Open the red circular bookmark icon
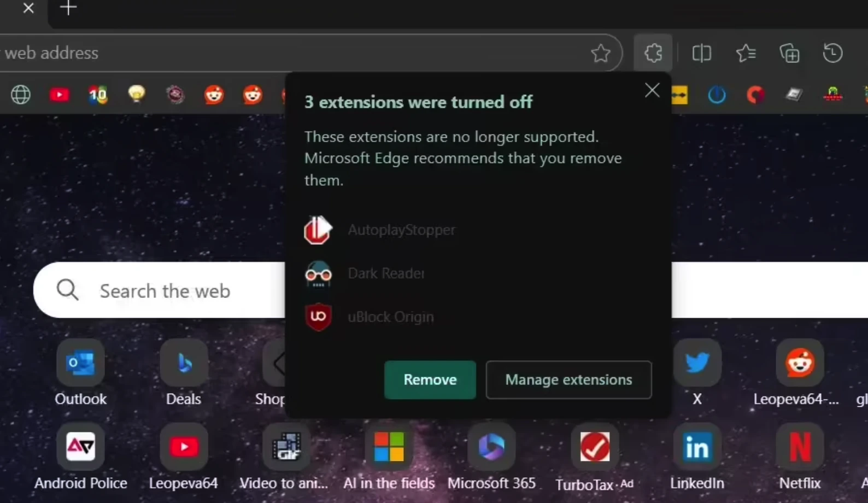The width and height of the screenshot is (868, 503). 755,95
